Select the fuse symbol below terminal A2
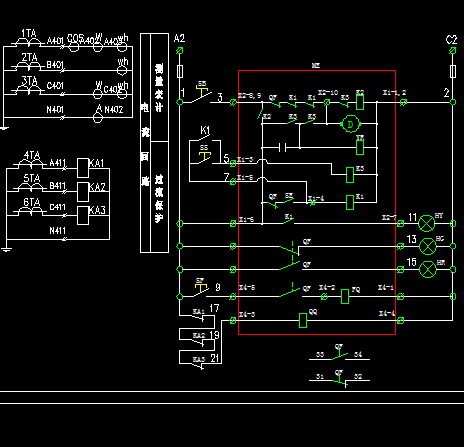Image resolution: width=464 pixels, height=447 pixels. tap(180, 71)
